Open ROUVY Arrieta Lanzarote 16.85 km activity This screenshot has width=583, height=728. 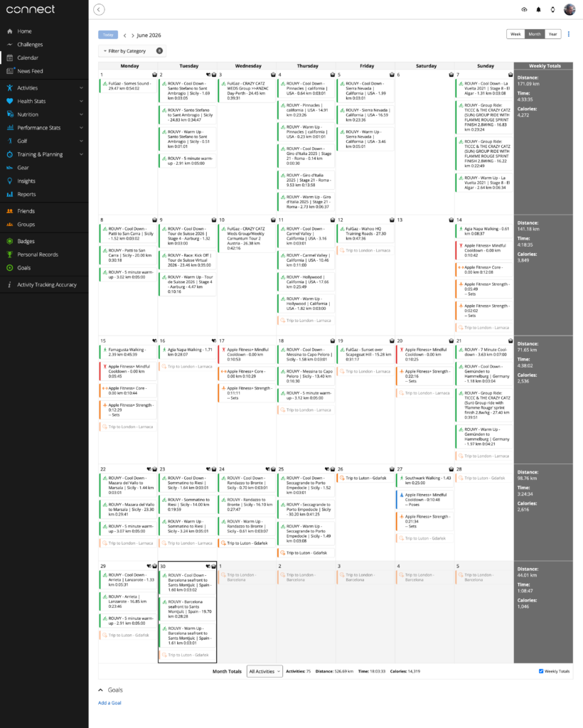[128, 601]
